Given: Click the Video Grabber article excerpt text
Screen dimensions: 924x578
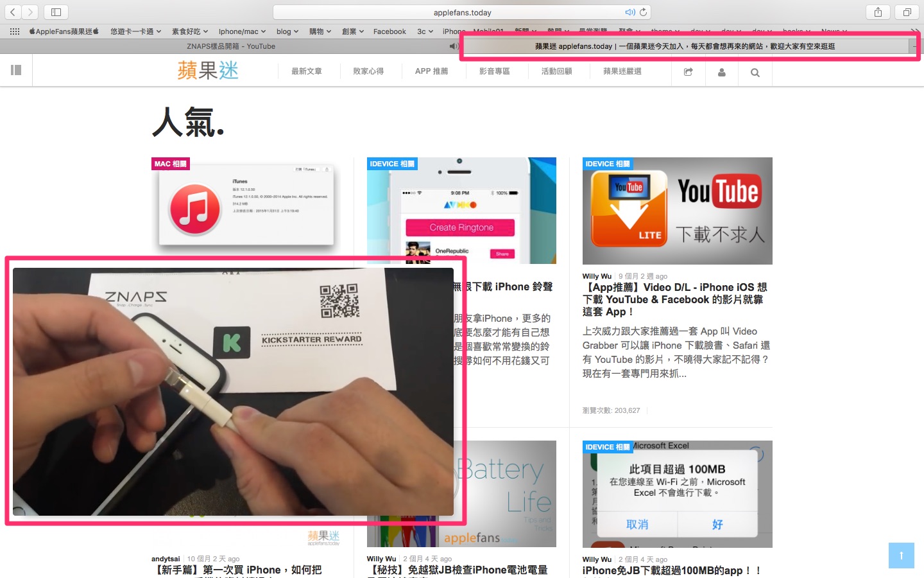Looking at the screenshot, I should [676, 353].
